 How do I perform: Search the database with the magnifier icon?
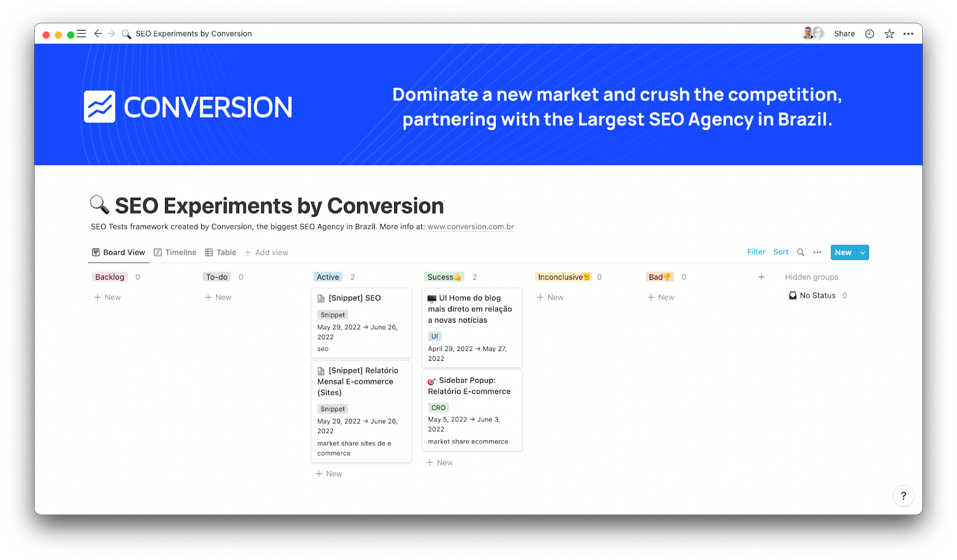point(800,252)
